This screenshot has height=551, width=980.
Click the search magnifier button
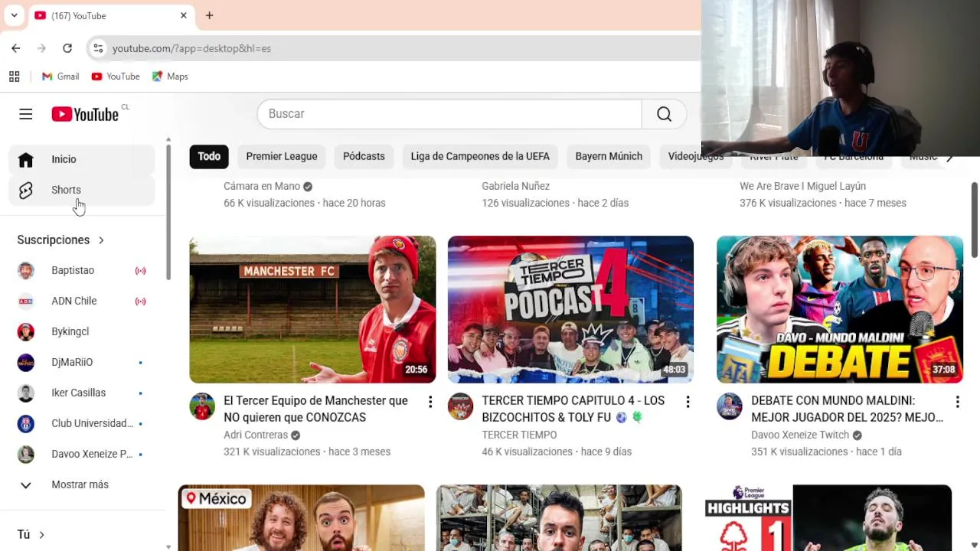(x=664, y=114)
